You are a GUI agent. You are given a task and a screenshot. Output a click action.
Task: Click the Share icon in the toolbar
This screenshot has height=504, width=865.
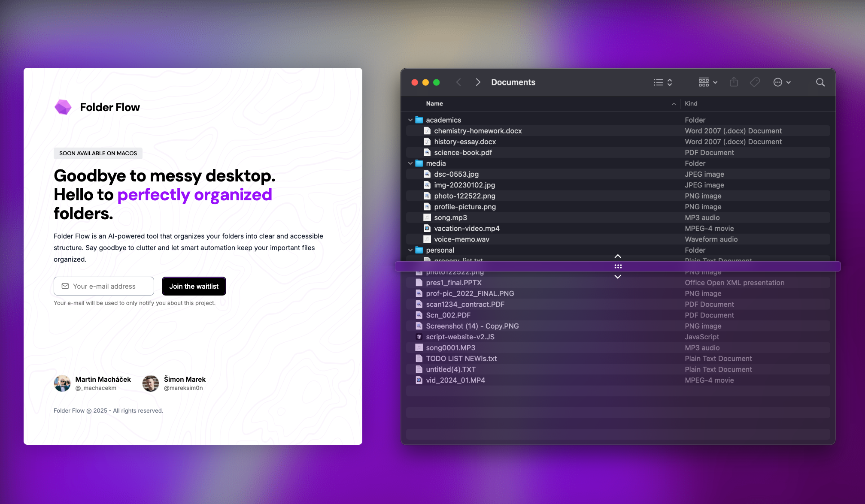coord(734,82)
